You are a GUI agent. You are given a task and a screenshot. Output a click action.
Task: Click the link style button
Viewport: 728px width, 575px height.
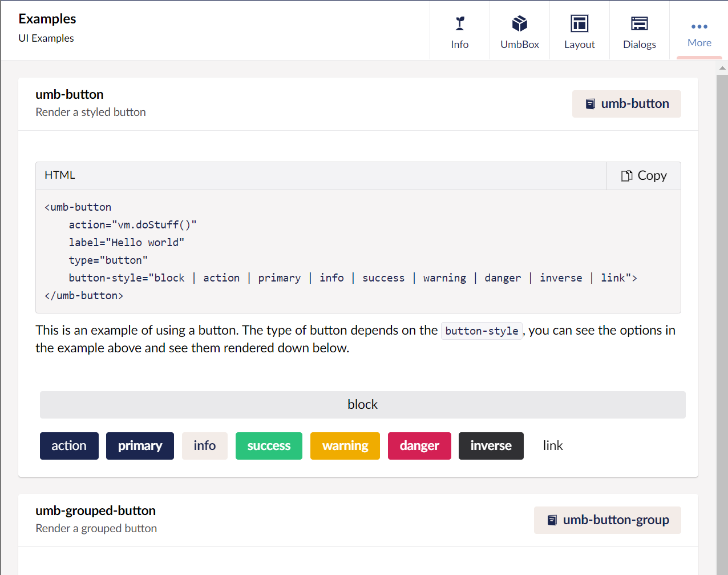pyautogui.click(x=553, y=446)
